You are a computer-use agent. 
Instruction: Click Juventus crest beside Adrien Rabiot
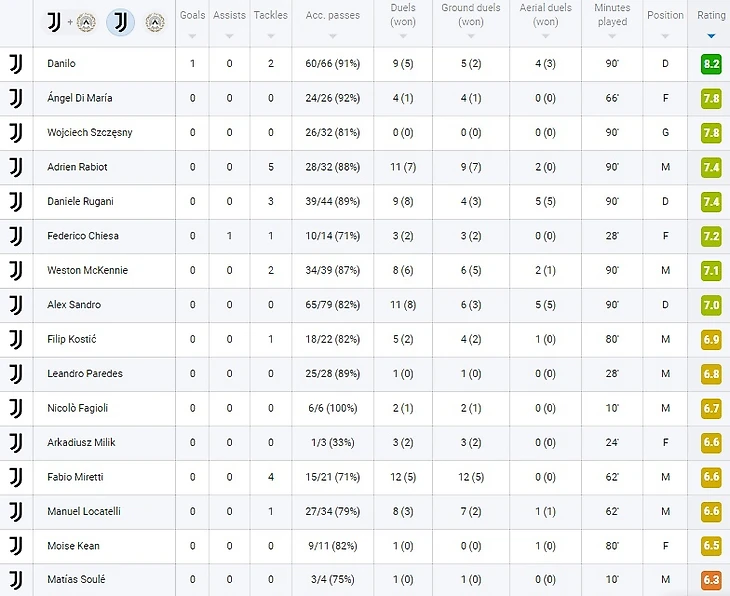click(x=16, y=167)
